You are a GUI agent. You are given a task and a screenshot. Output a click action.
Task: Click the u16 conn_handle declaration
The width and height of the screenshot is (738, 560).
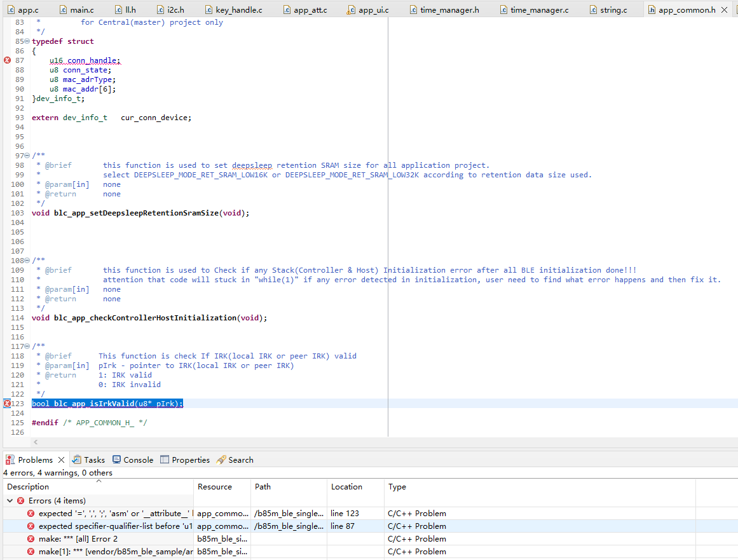point(85,60)
